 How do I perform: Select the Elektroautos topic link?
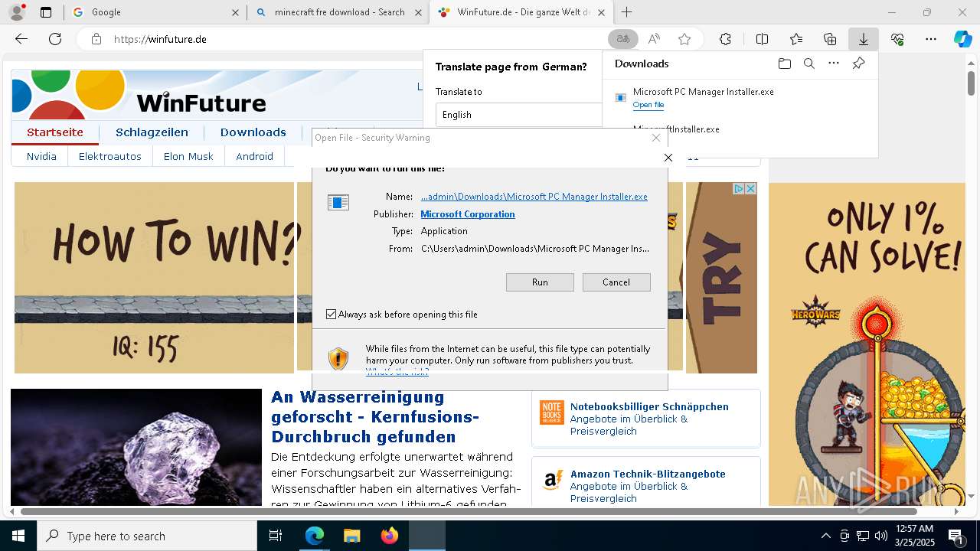(x=110, y=156)
